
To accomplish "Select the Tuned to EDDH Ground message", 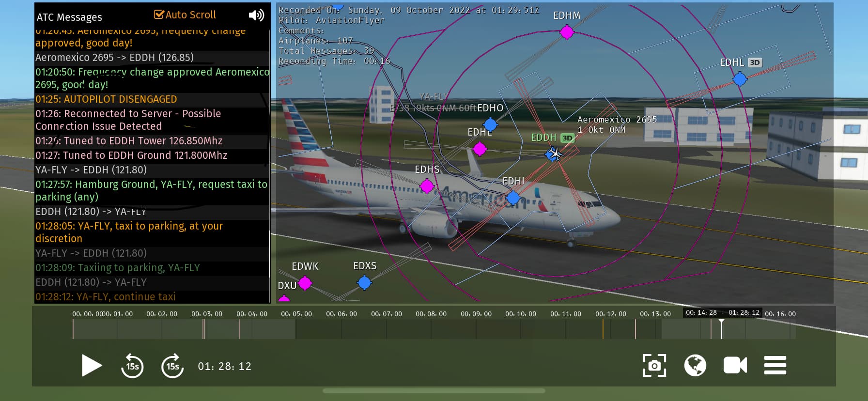I will pos(152,155).
